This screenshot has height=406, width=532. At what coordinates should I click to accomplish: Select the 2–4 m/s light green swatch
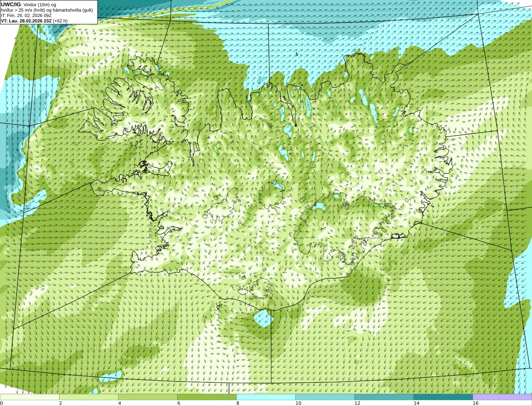89,397
